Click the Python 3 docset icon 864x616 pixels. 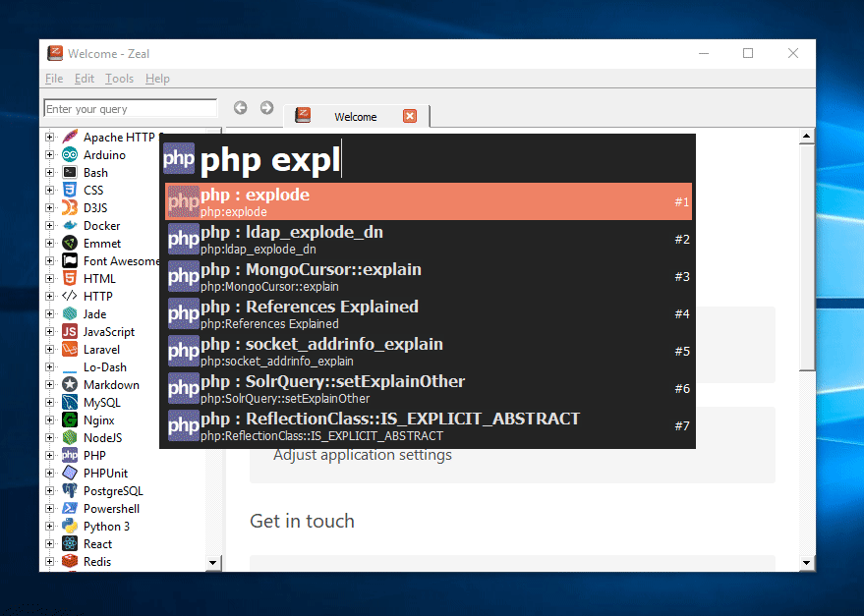pos(70,526)
